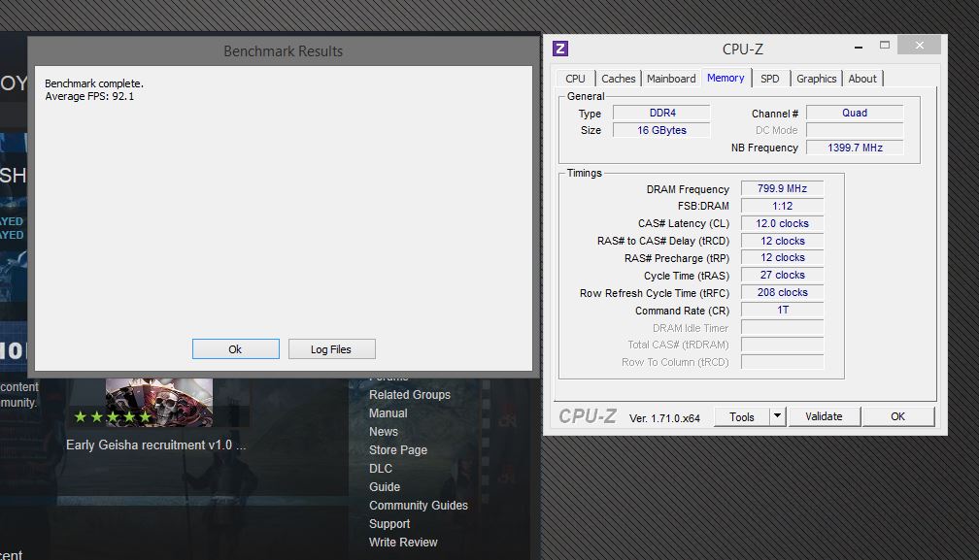The image size is (979, 560).
Task: Select the DDR4 Type field
Action: tap(661, 113)
